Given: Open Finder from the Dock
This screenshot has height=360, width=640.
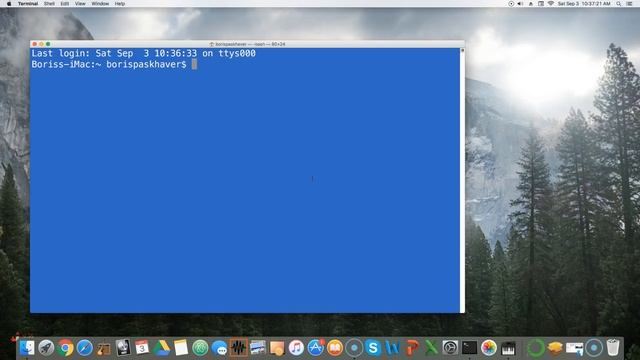Looking at the screenshot, I should [27, 348].
